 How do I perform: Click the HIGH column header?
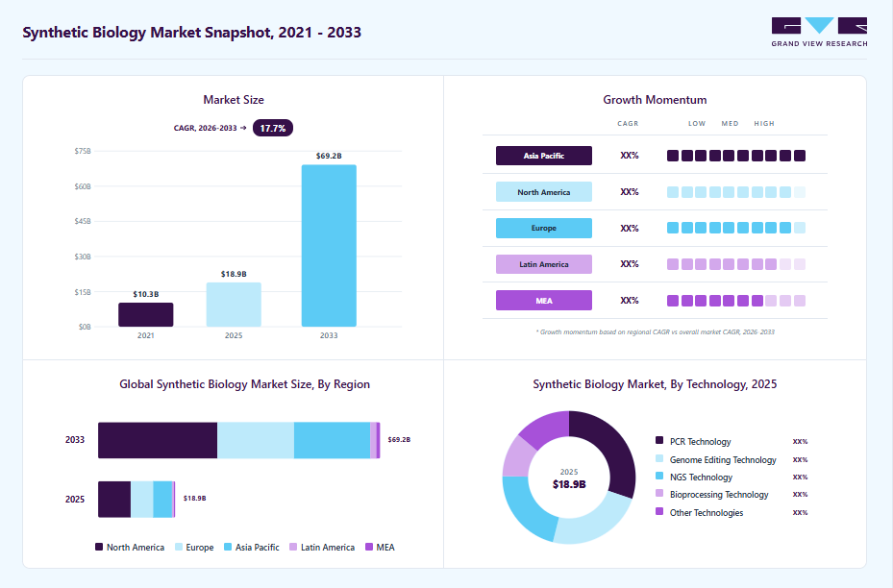764,124
